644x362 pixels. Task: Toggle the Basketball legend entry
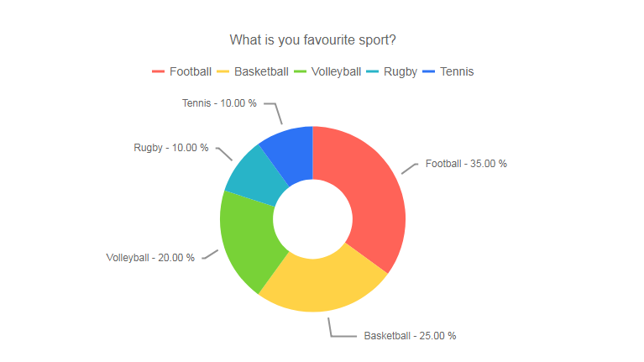(x=253, y=71)
